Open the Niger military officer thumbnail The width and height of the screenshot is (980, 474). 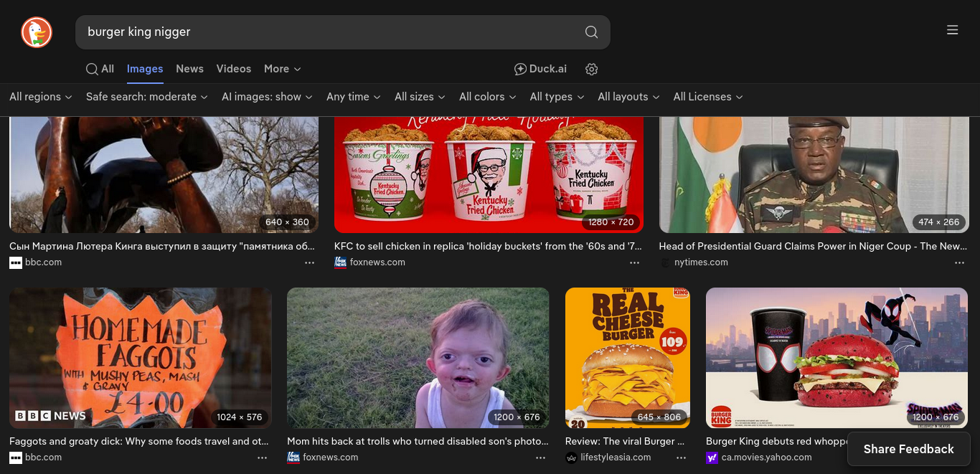pos(814,175)
